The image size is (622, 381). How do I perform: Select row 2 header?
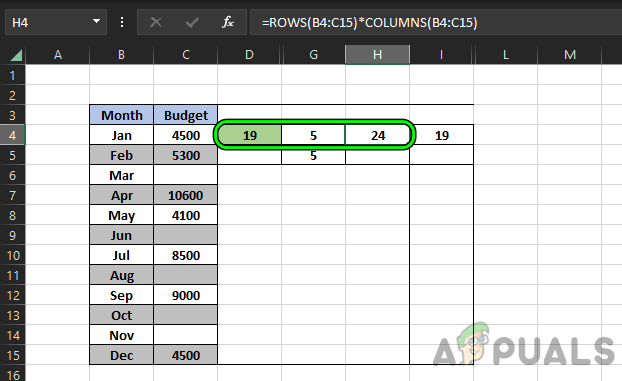13,95
